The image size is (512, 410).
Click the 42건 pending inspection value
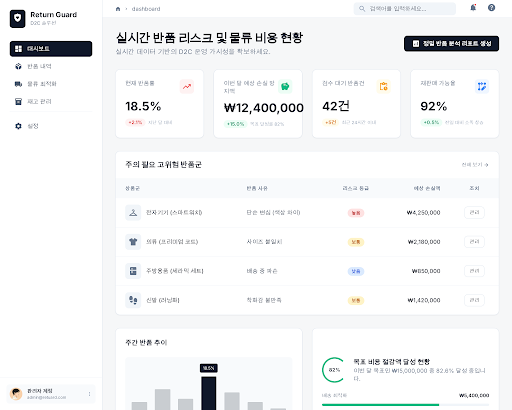point(336,106)
